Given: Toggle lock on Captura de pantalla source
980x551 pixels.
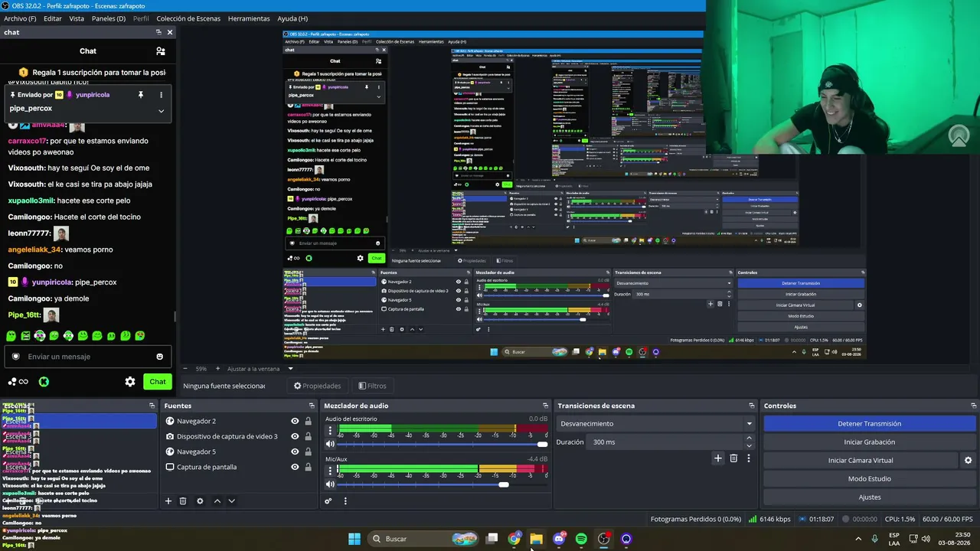Looking at the screenshot, I should click(x=309, y=467).
